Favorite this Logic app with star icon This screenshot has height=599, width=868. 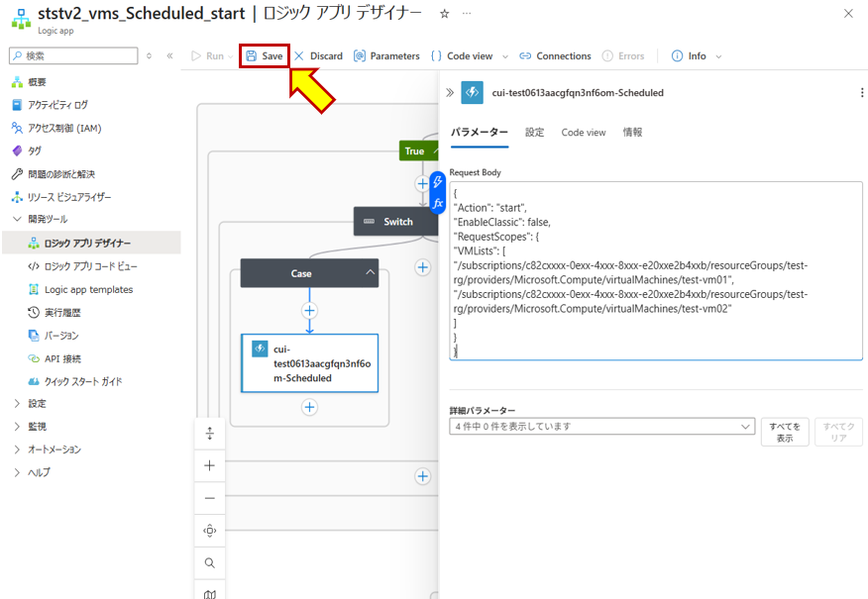(444, 14)
